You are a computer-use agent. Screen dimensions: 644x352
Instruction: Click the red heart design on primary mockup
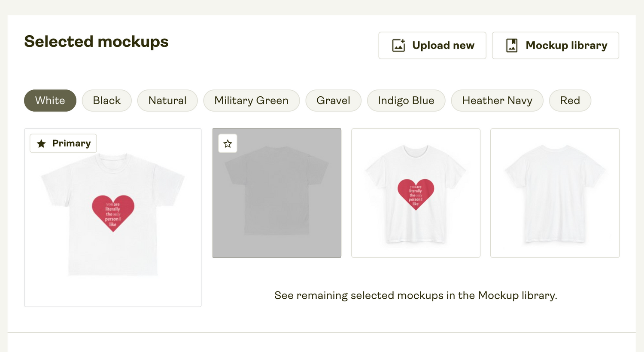pos(113,213)
